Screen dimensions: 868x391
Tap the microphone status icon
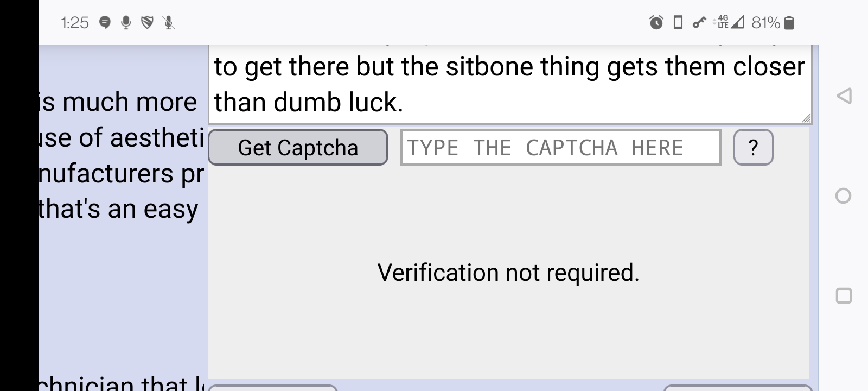coord(126,23)
